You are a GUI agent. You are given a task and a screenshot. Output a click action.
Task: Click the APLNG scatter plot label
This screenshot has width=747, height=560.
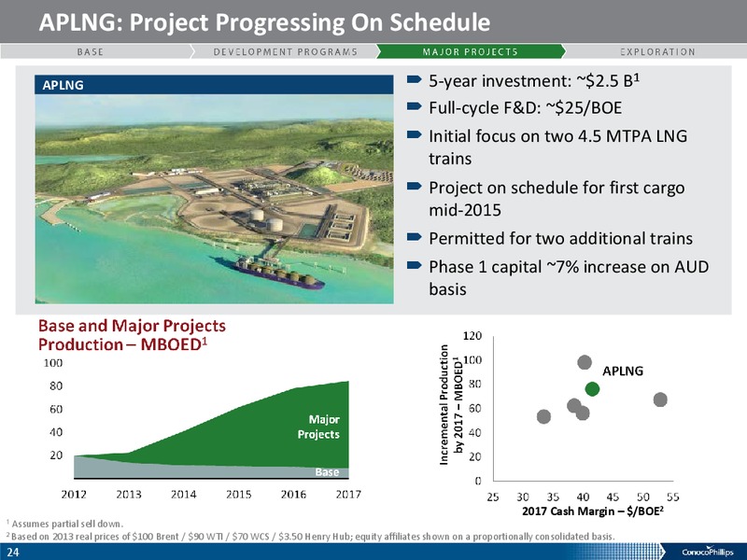click(x=623, y=371)
